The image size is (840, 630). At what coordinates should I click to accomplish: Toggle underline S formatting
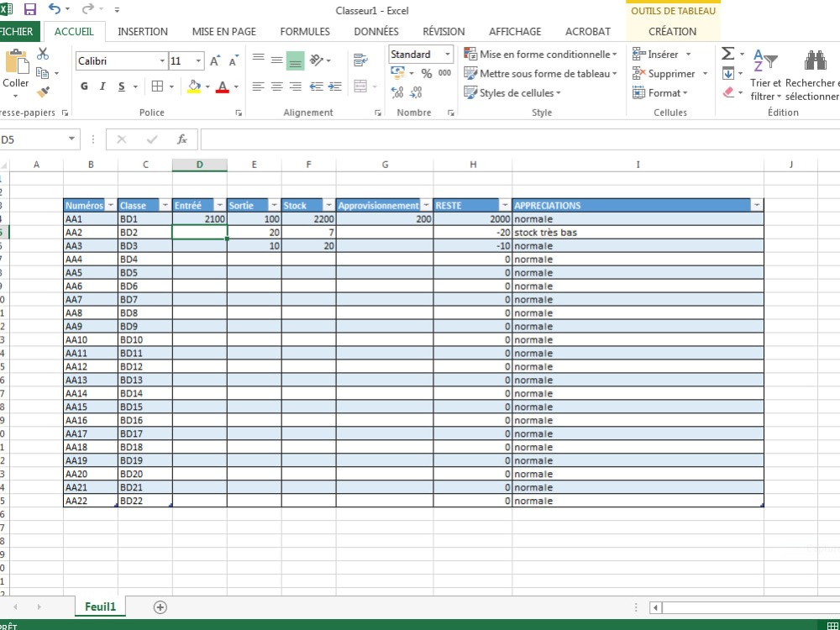[x=122, y=87]
